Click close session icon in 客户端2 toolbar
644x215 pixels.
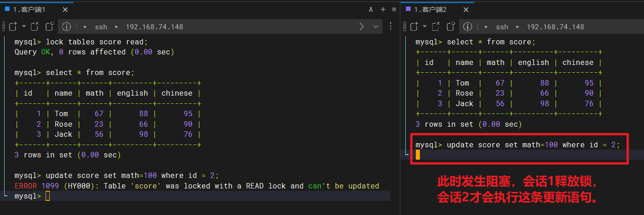coord(436,27)
